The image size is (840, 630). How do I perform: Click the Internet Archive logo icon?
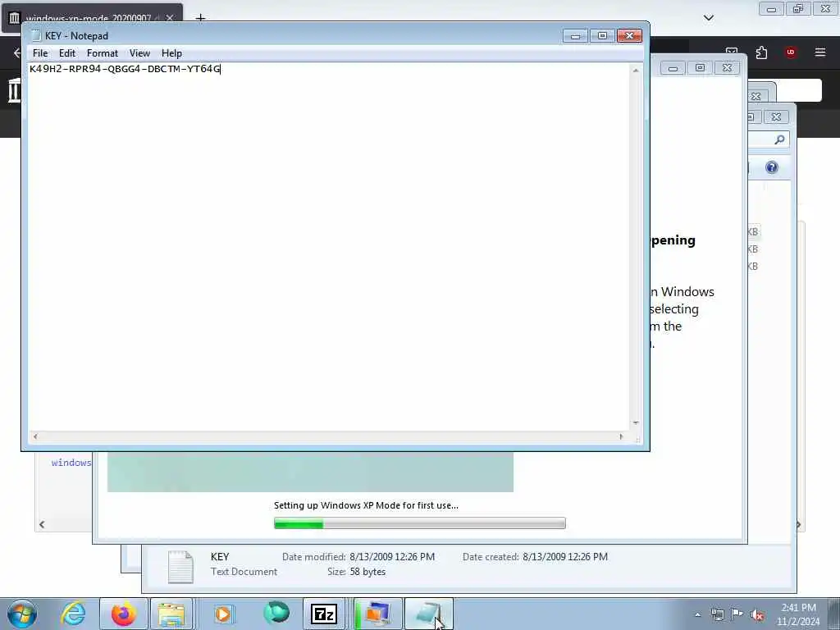coord(14,90)
